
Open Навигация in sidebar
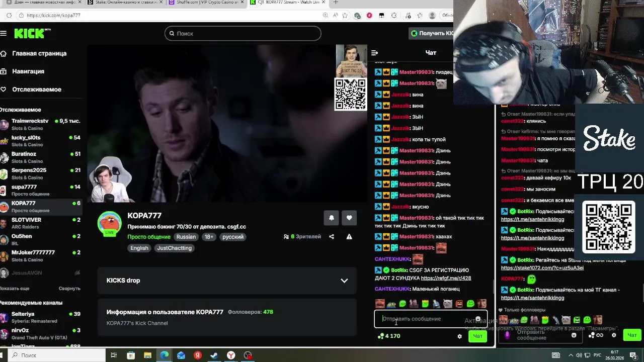click(x=23, y=71)
